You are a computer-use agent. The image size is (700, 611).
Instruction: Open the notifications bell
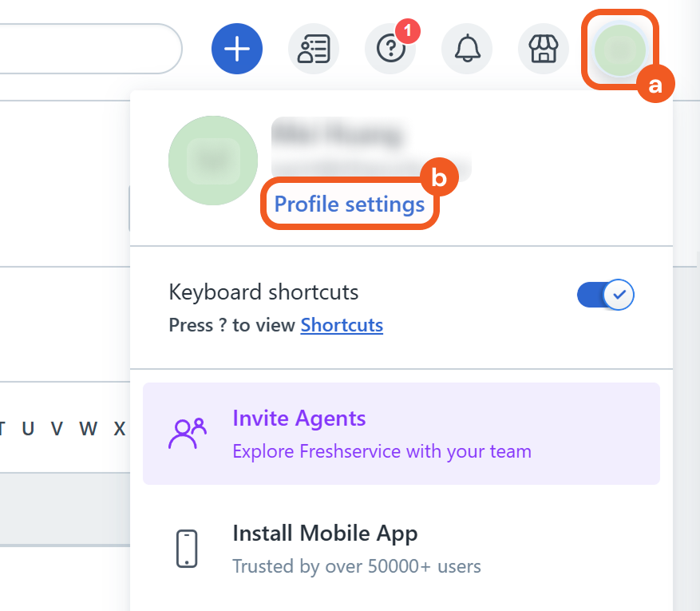tap(467, 49)
